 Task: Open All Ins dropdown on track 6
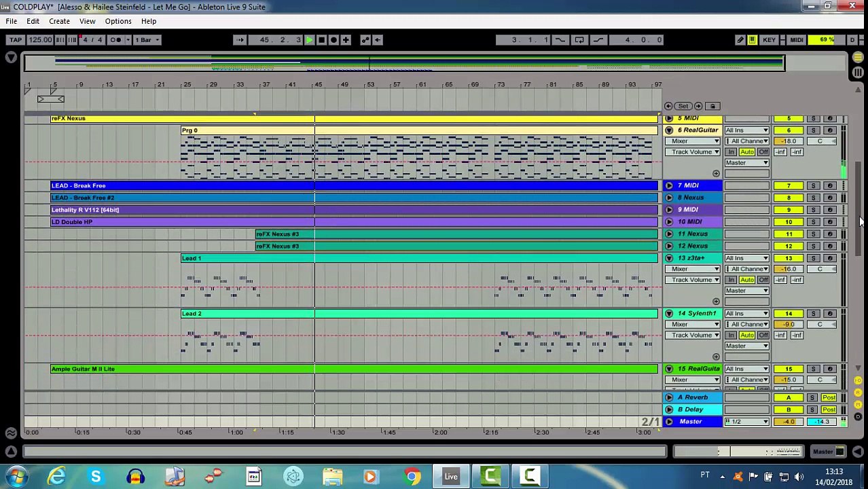746,130
